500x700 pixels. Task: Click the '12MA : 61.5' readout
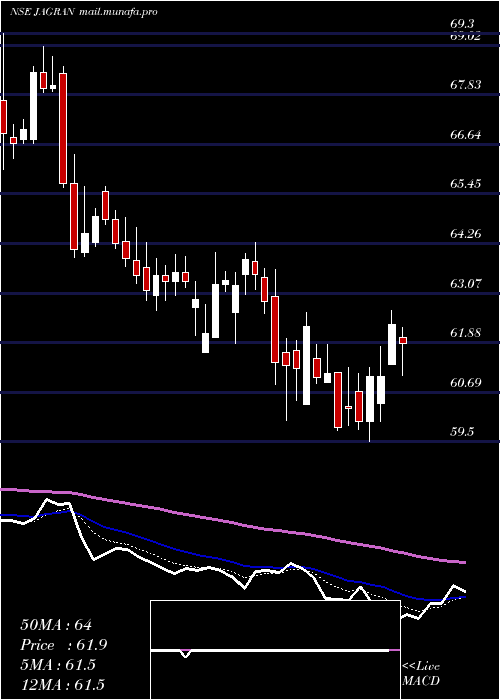tap(64, 685)
